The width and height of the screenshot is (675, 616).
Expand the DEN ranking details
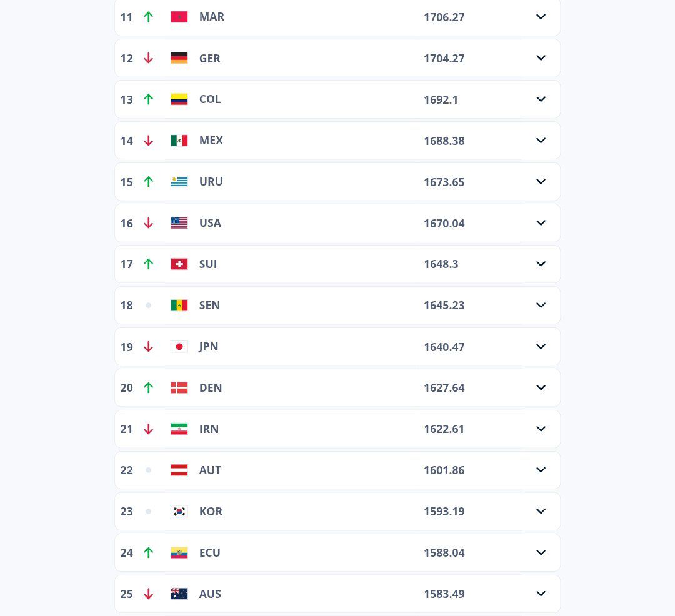tap(541, 388)
